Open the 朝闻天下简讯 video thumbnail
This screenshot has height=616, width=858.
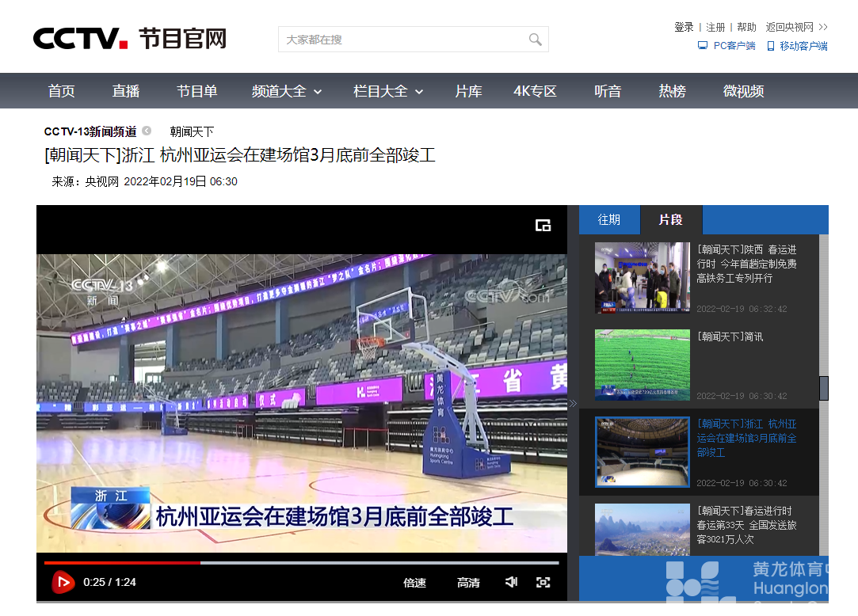click(643, 364)
